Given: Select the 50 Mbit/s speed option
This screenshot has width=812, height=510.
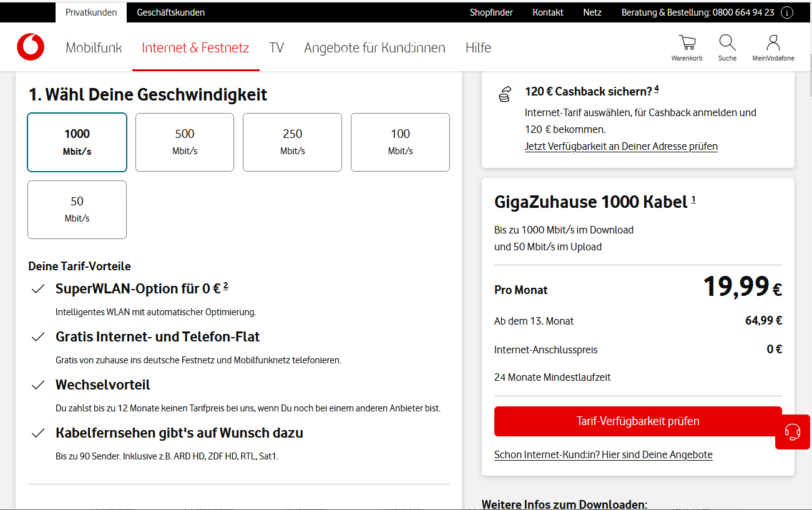Looking at the screenshot, I should pyautogui.click(x=77, y=210).
